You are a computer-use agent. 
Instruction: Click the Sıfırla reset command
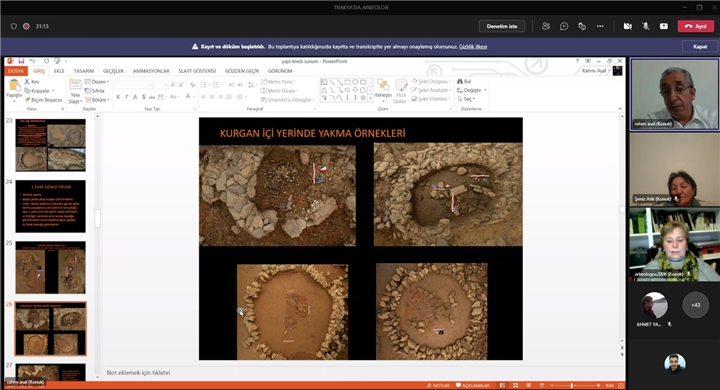tap(95, 90)
